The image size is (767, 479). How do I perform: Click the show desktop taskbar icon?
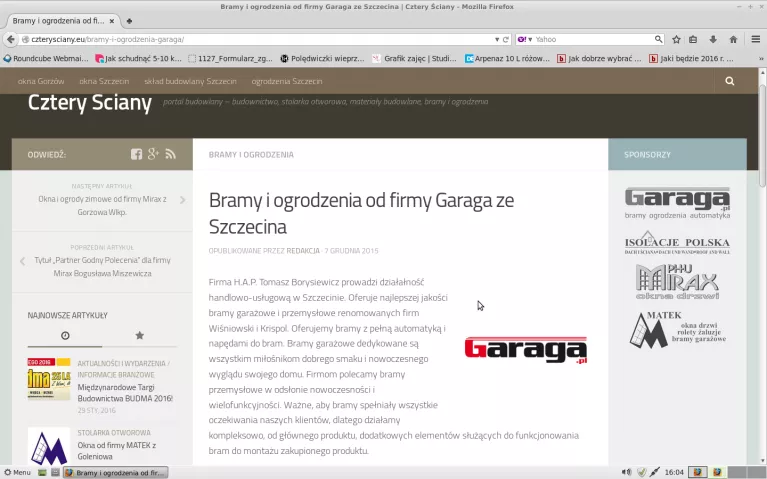(42, 472)
